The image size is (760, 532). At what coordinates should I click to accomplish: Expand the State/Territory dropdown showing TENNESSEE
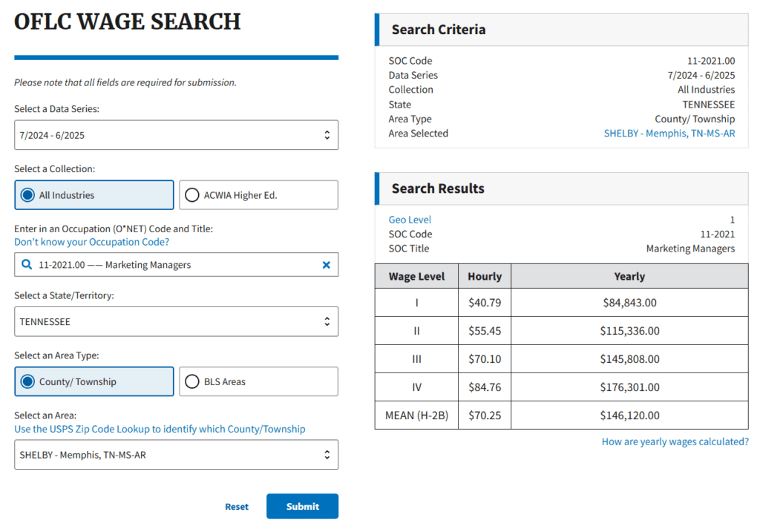[176, 322]
